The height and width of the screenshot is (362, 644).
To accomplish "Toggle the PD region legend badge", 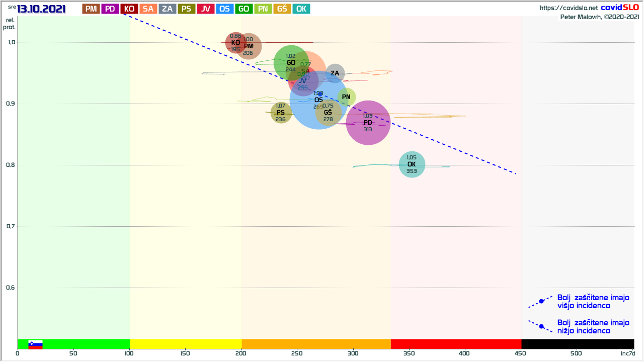I will pyautogui.click(x=110, y=9).
